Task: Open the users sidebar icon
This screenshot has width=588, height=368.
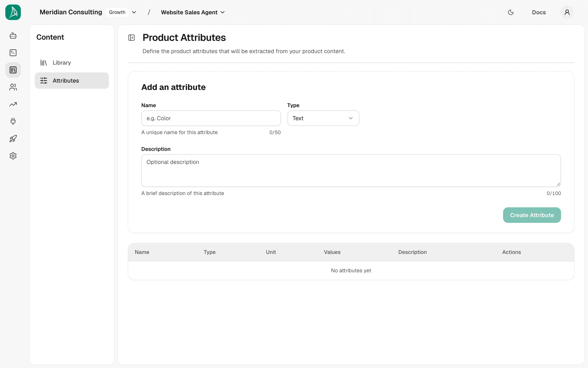Action: 13,87
